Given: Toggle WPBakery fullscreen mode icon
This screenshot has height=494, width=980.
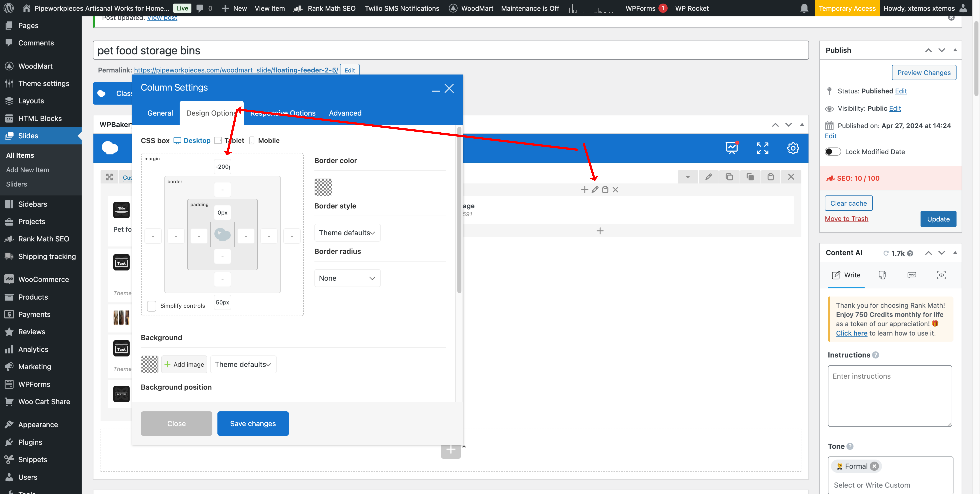Looking at the screenshot, I should point(762,148).
